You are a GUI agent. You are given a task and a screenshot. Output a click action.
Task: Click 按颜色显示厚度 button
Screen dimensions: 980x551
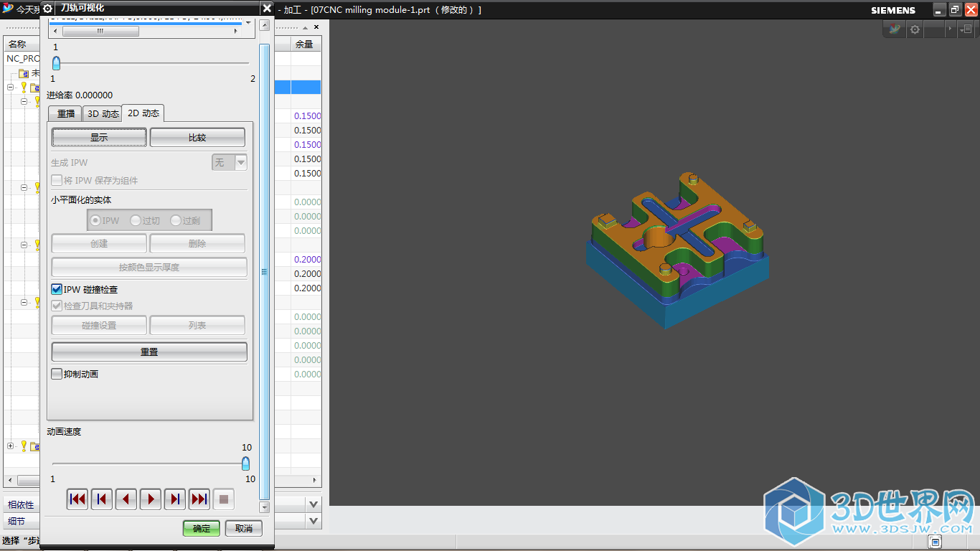[149, 267]
